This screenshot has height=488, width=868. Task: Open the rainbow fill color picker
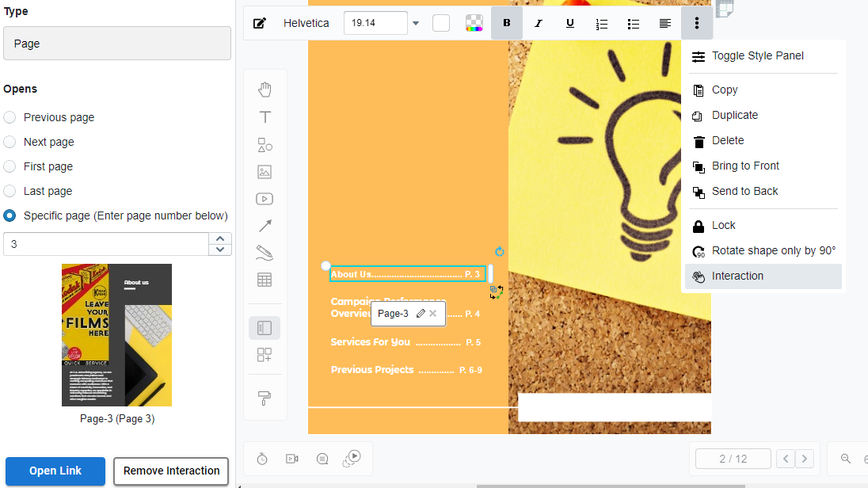pyautogui.click(x=474, y=23)
